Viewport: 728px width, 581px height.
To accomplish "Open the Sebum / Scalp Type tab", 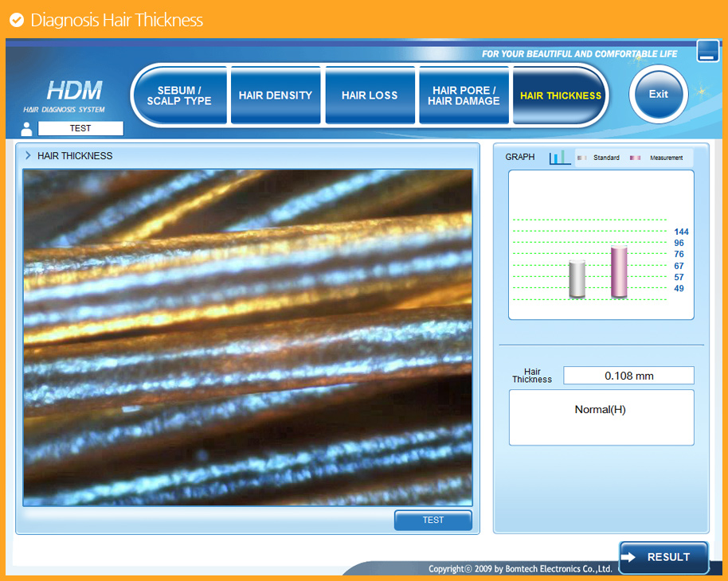I will [x=179, y=96].
